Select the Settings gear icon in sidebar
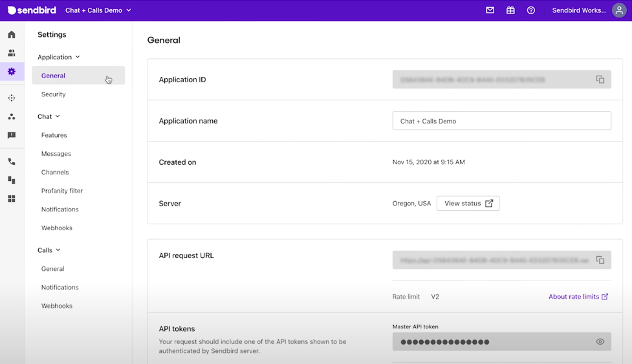This screenshot has width=632, height=364. [x=12, y=71]
